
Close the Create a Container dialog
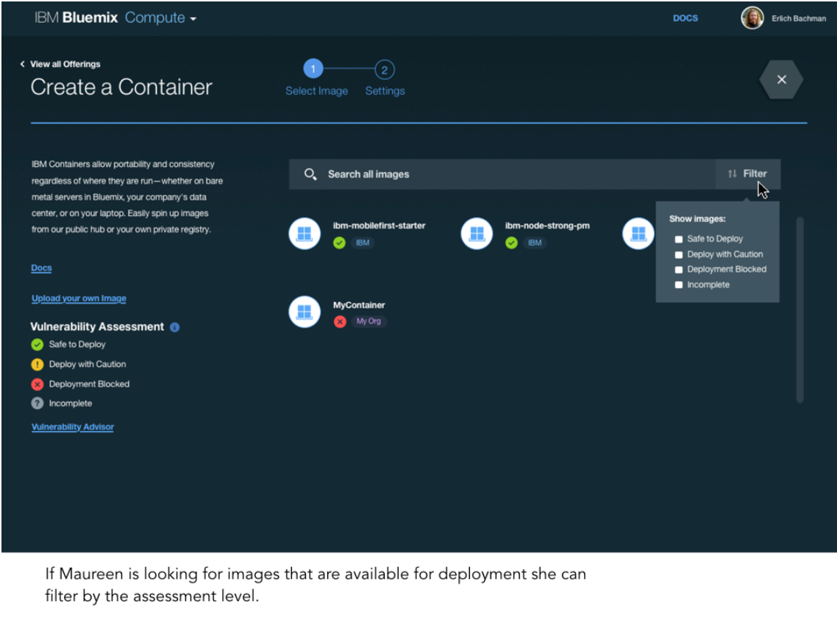point(782,79)
